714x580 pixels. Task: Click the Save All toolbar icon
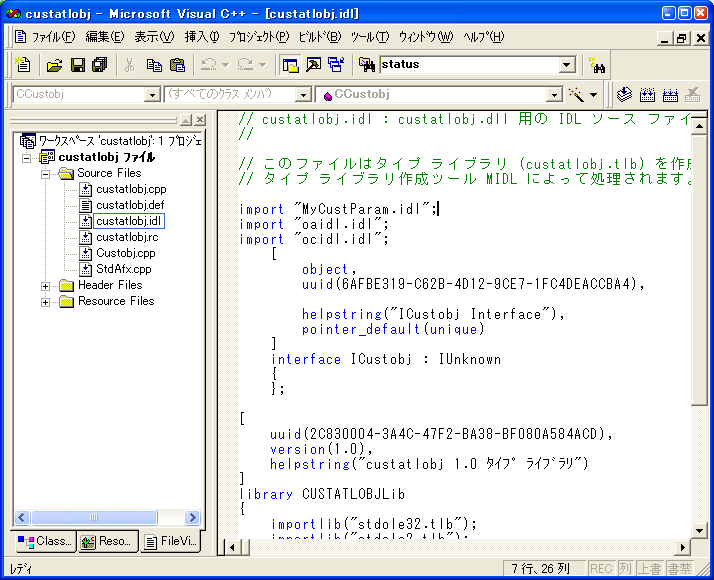[99, 65]
